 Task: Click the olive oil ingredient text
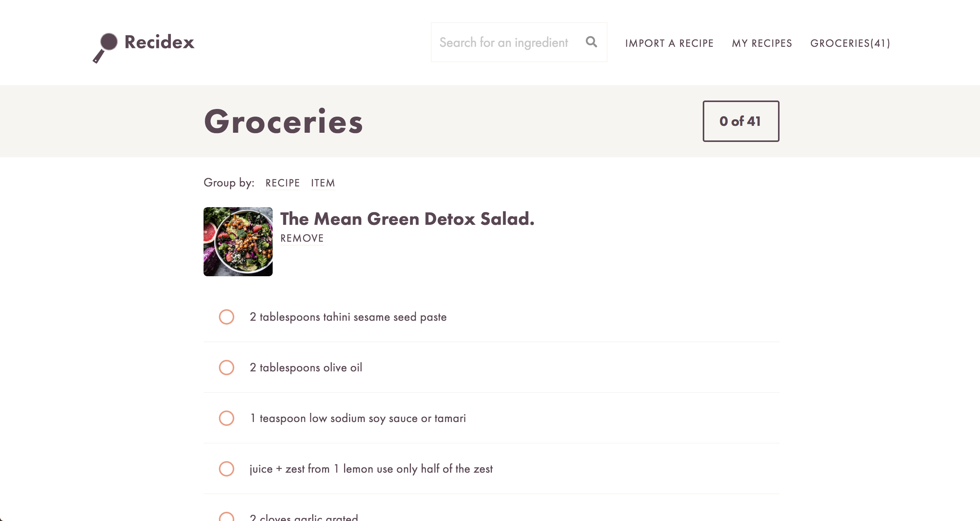(x=306, y=368)
